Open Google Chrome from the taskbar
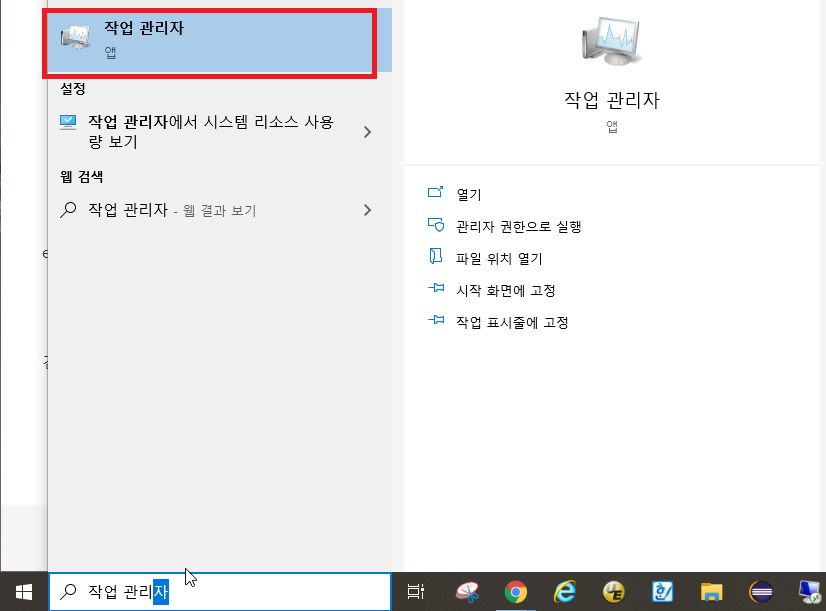Screen dimensions: 826x611 [516, 592]
